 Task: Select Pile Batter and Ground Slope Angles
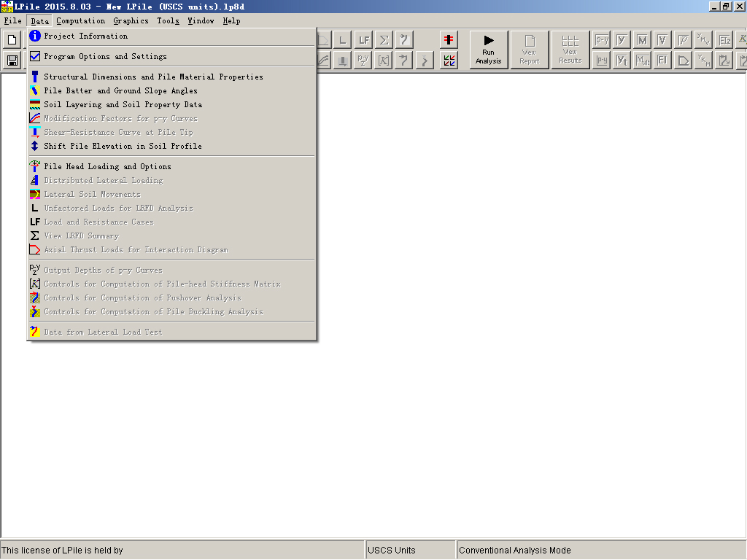[171, 90]
